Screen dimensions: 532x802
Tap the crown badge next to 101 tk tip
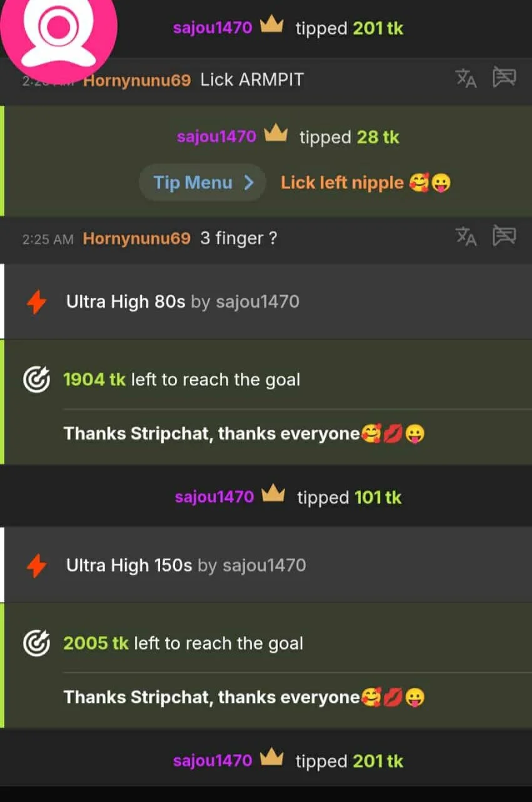click(273, 495)
